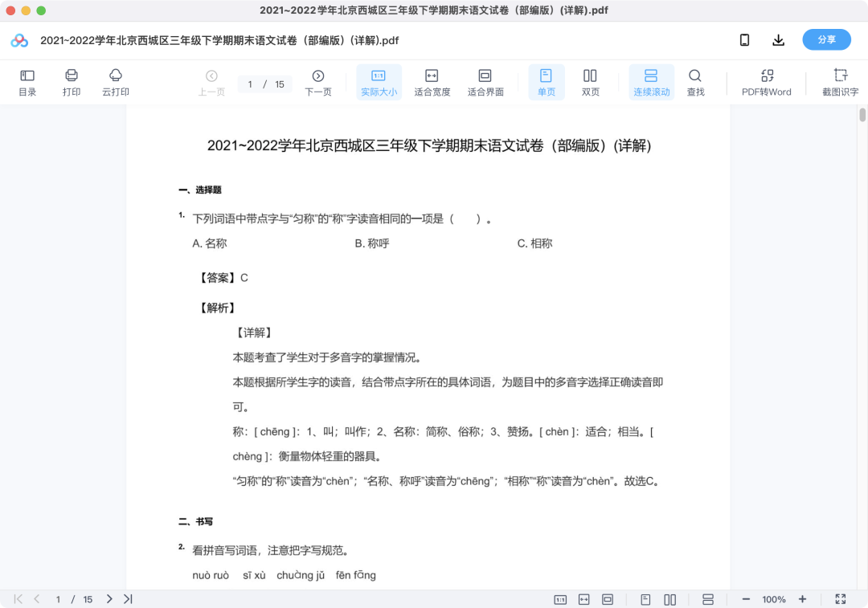Image resolution: width=868 pixels, height=608 pixels.
Task: Click the 分享 share button
Action: pos(826,40)
